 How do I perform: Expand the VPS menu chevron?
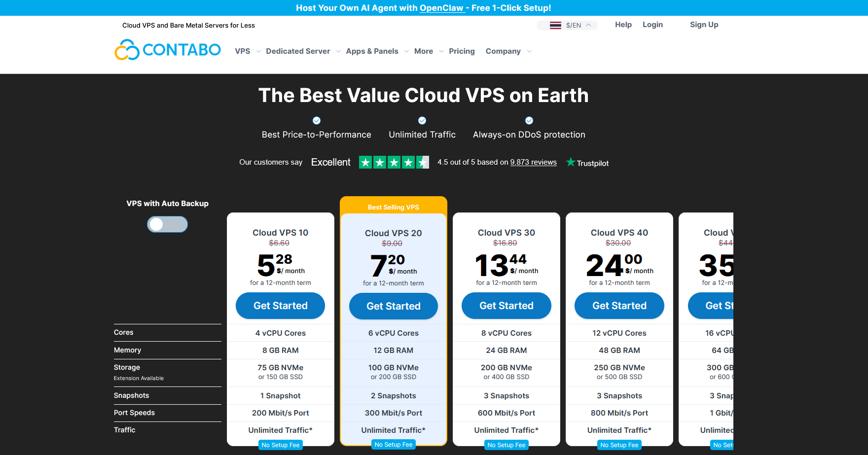pos(258,51)
